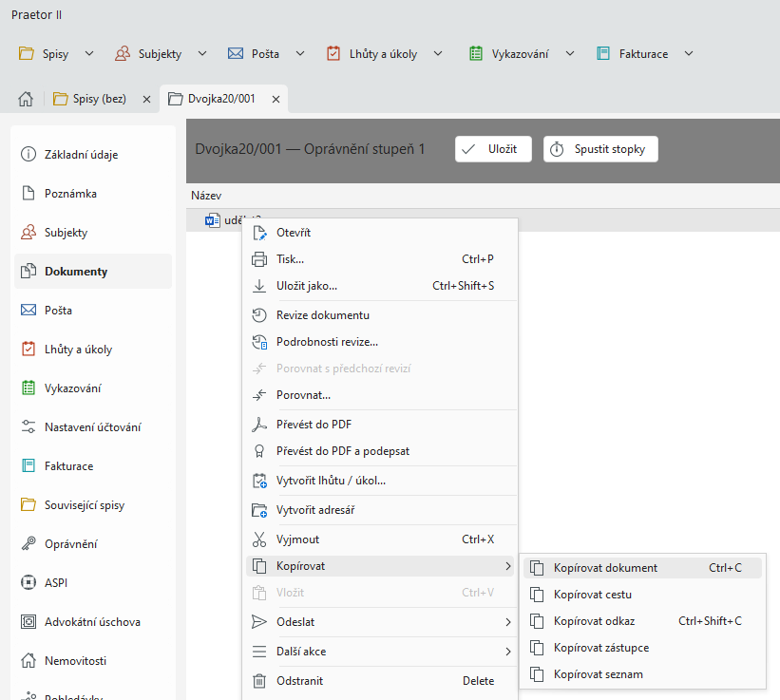780x700 pixels.
Task: Expand the Odeslat submenu
Action: [507, 622]
